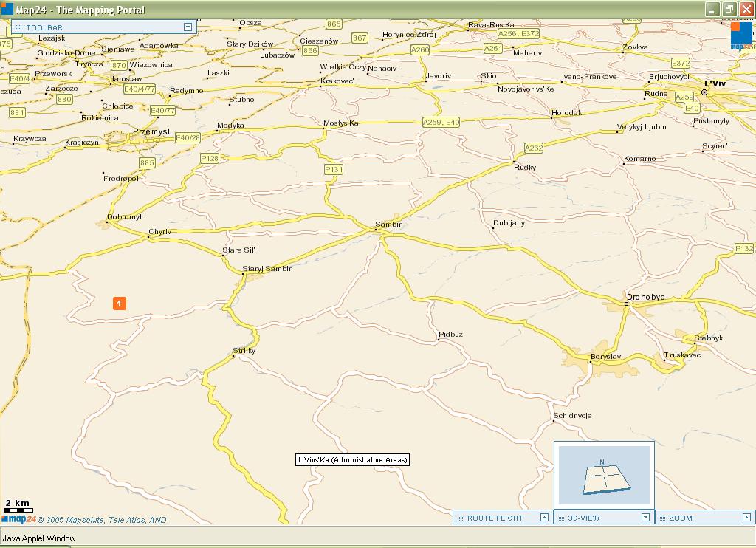Expand the ZOOM panel arrow
Screen dimensions: 756x548
pyautogui.click(x=746, y=518)
